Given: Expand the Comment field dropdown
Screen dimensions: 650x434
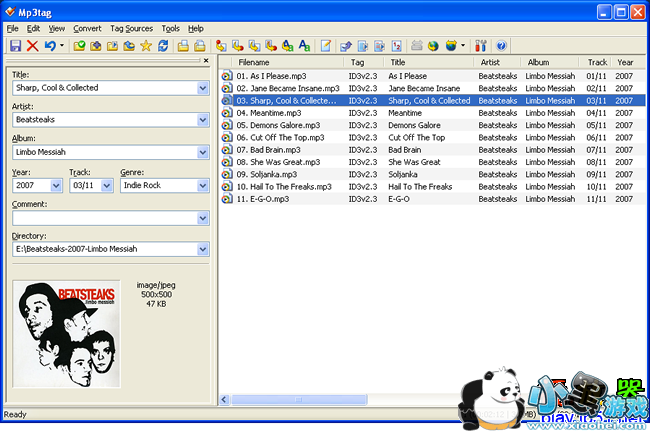Looking at the screenshot, I should point(203,218).
